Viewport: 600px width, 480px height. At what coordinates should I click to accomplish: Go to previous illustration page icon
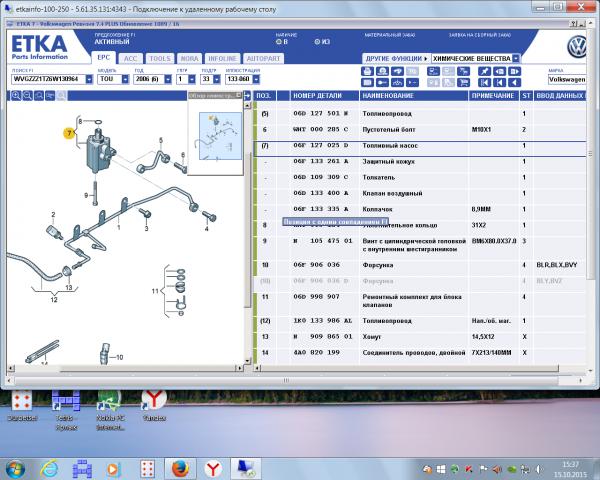coord(499,71)
